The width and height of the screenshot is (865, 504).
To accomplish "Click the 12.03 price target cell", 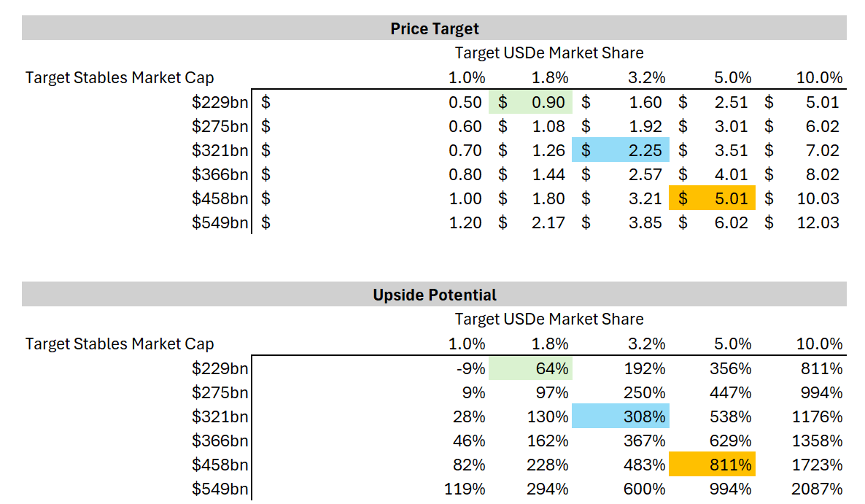I will (x=818, y=223).
